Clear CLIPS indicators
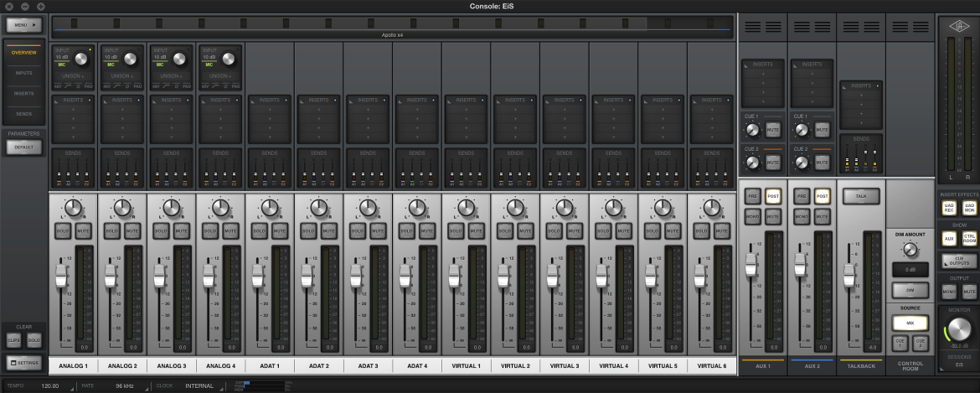The width and height of the screenshot is (980, 393). pos(13,340)
